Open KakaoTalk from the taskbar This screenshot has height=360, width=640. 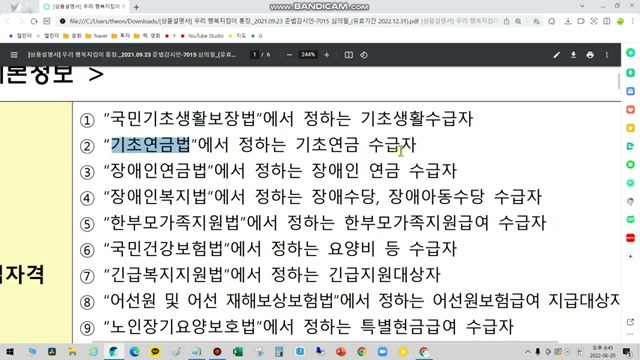point(155,351)
